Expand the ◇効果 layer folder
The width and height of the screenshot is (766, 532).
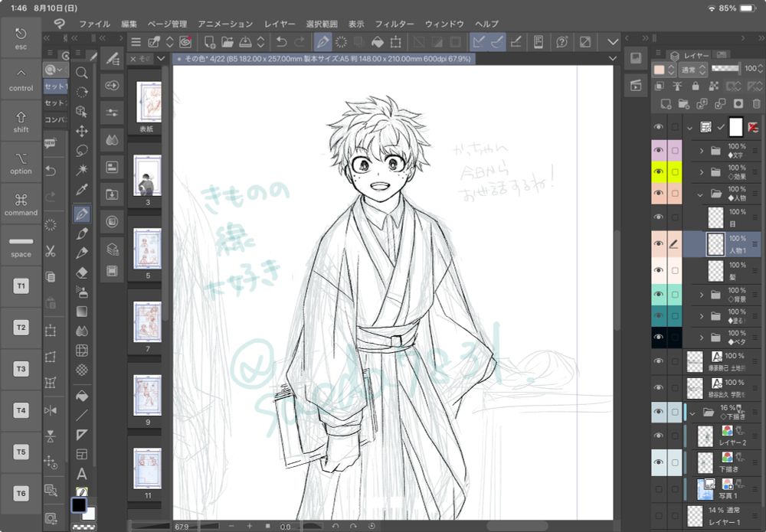[702, 172]
